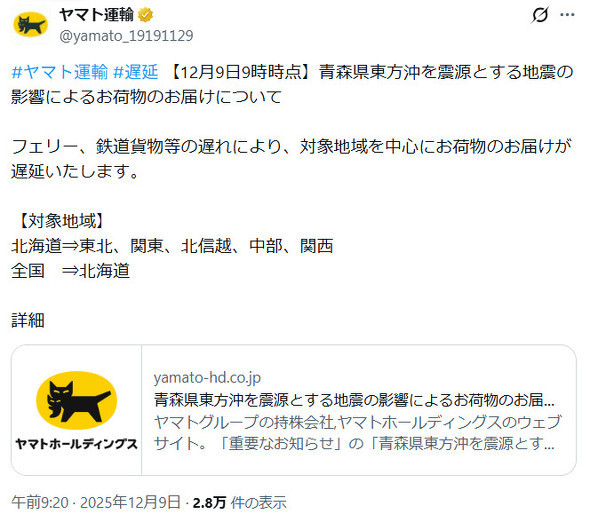This screenshot has height=530, width=590.
Task: Click the フェリー、鉄道貨物 delay paragraph
Action: click(292, 158)
